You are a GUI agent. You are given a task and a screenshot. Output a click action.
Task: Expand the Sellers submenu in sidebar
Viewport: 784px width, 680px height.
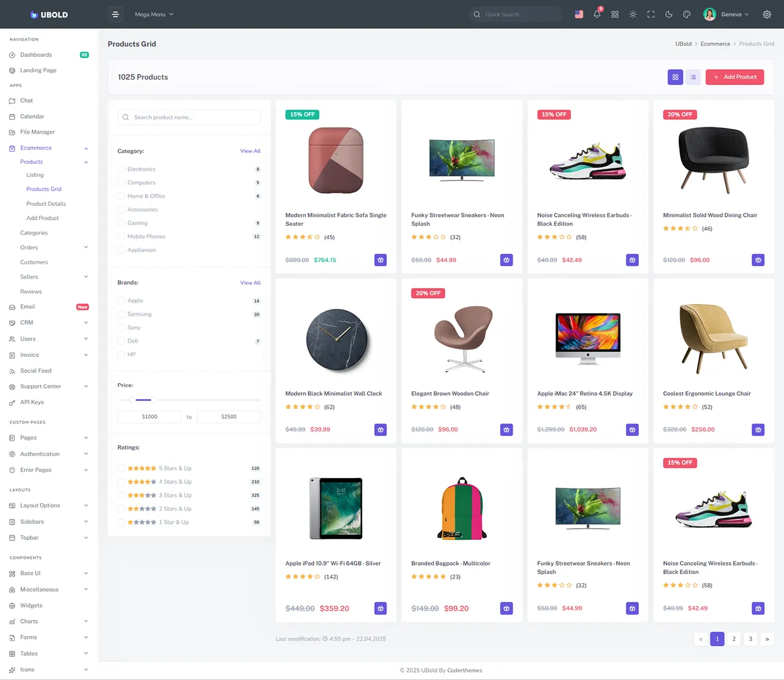coord(54,277)
